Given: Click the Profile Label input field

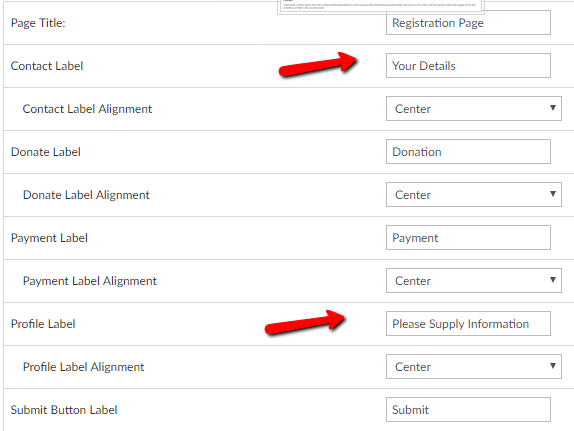Looking at the screenshot, I should click(468, 324).
